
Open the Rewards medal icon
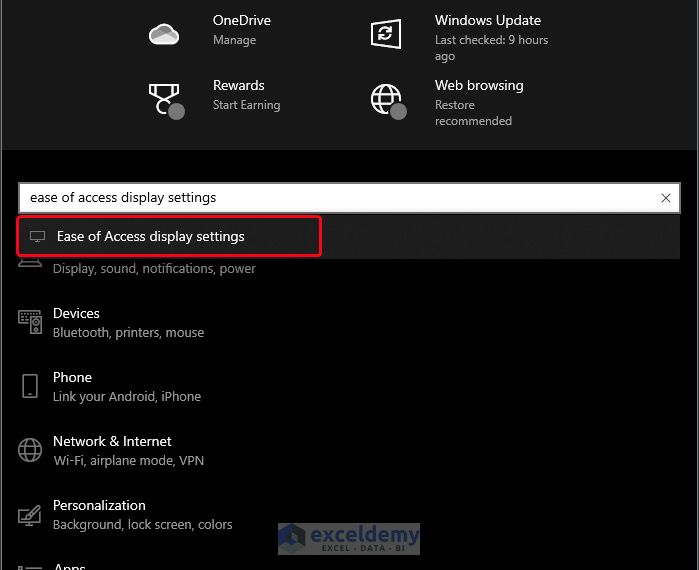(x=166, y=101)
